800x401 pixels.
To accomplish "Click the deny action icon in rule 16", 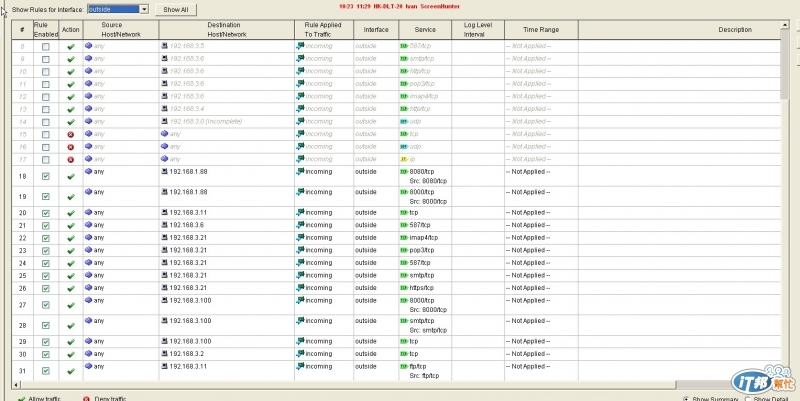I will (71, 147).
